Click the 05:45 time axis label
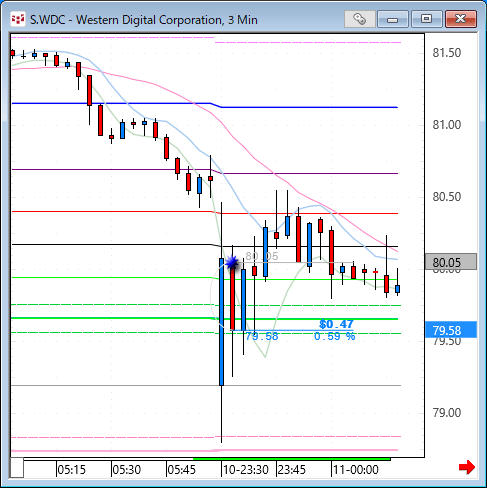Screen dimensions: 487x488 point(181,470)
